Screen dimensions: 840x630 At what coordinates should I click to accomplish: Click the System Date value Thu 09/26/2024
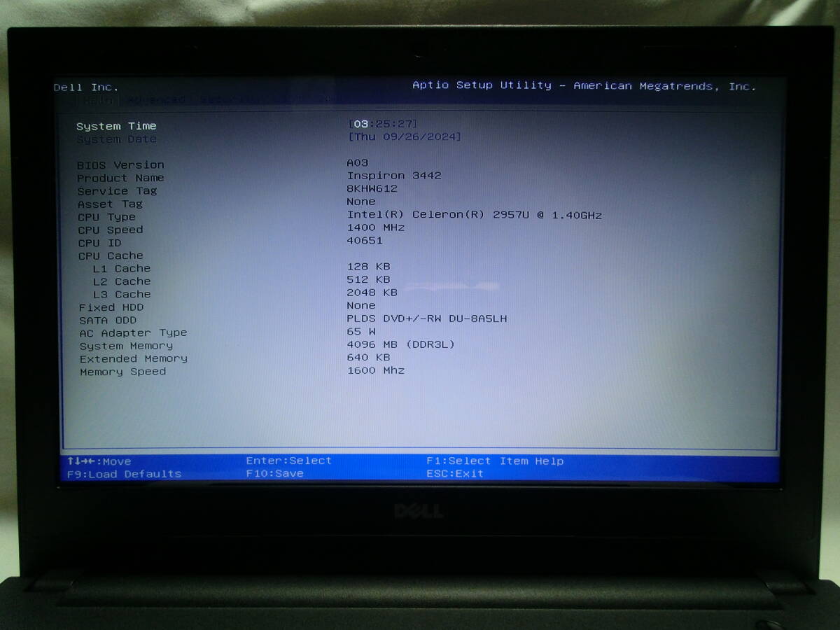coord(405,136)
